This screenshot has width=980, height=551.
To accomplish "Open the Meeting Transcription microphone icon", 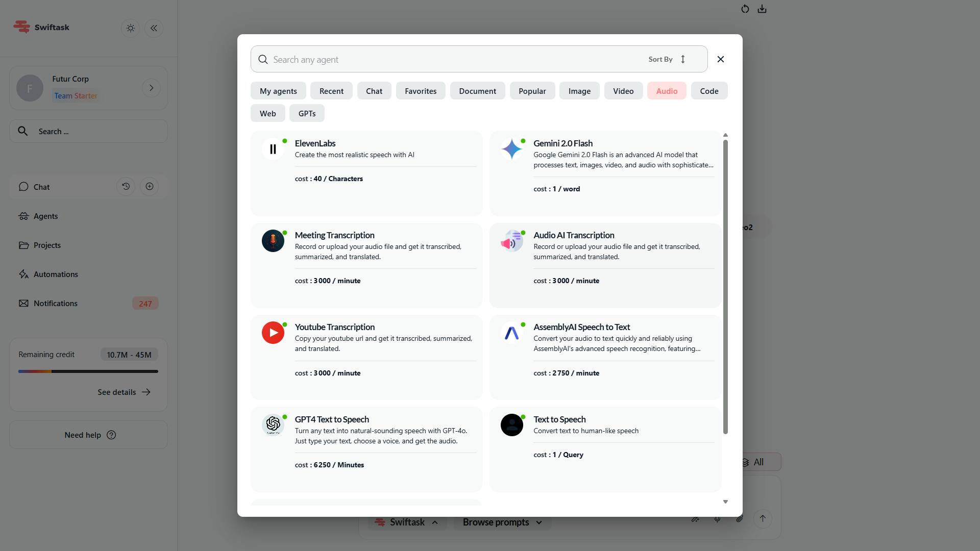I will coord(273,240).
